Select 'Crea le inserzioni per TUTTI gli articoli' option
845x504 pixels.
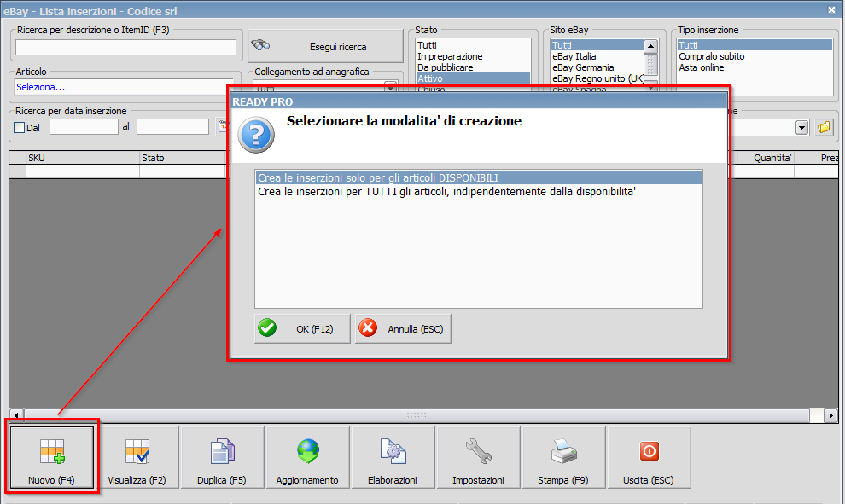479,192
